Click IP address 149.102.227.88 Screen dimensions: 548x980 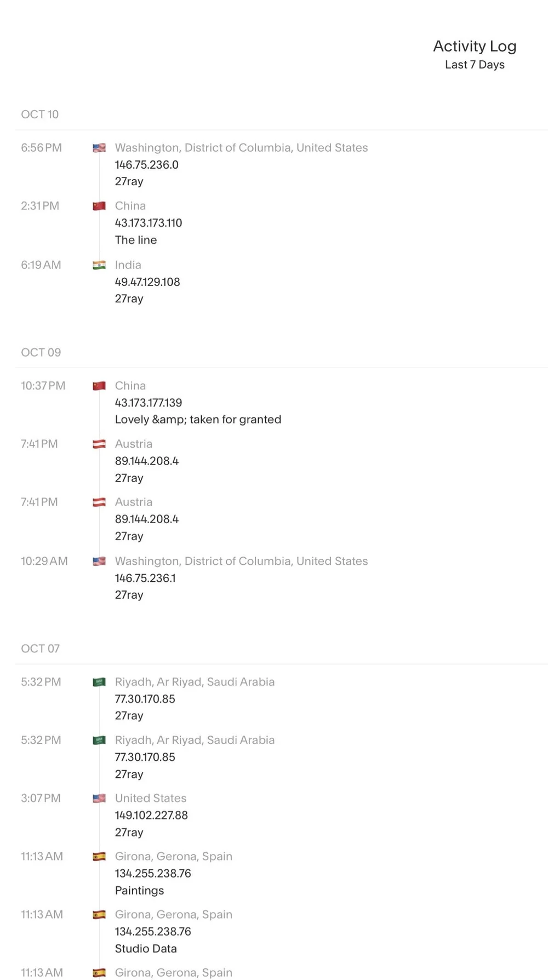pyautogui.click(x=151, y=815)
